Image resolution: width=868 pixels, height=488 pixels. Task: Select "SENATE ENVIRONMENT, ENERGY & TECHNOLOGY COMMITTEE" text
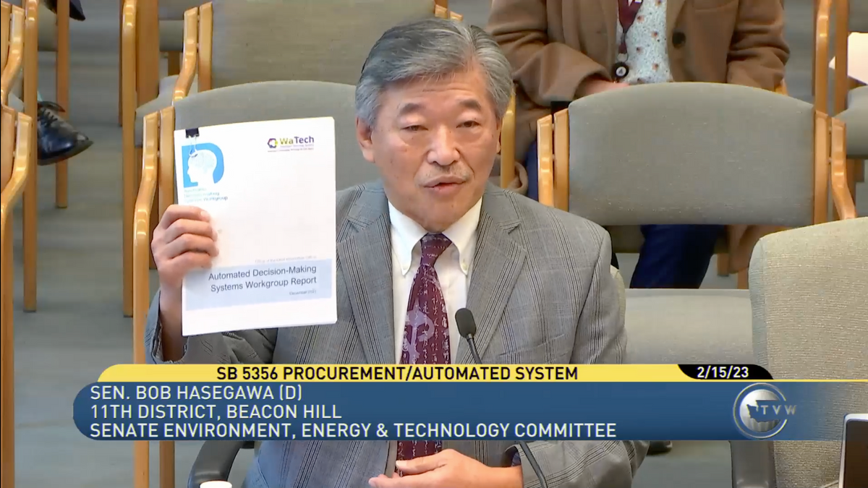click(x=353, y=431)
